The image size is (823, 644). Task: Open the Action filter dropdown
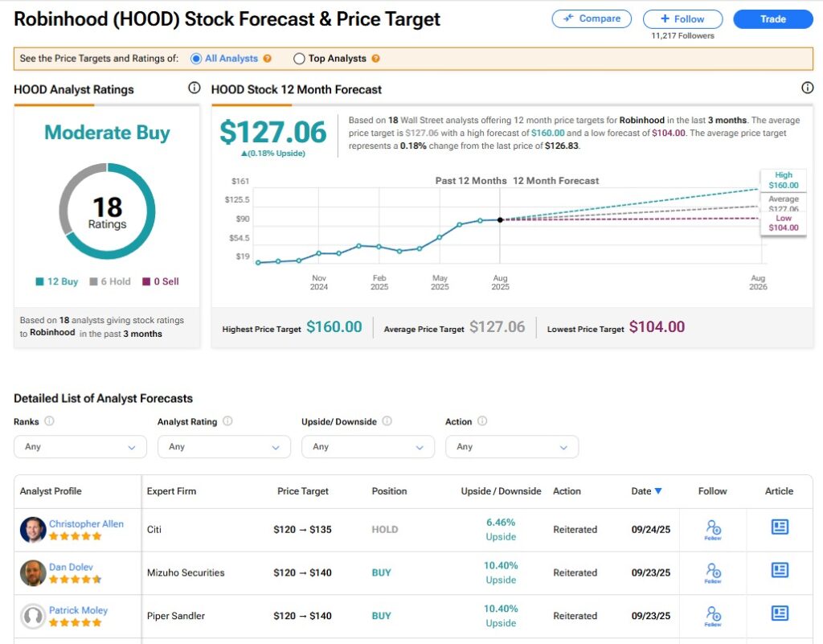pos(512,446)
